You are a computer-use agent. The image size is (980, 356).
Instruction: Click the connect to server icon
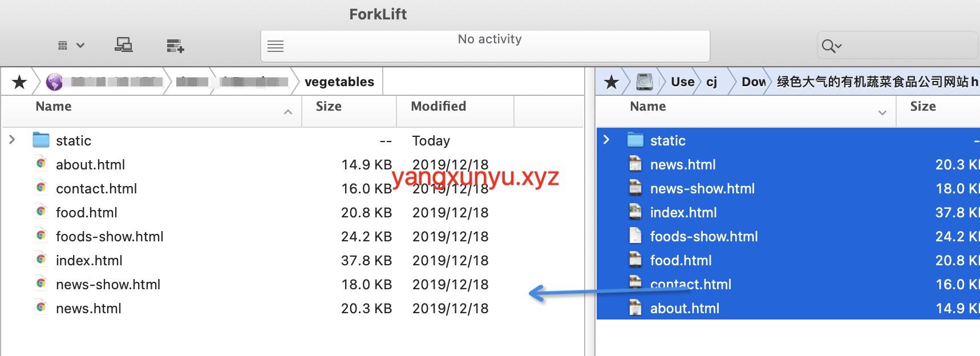tap(123, 45)
